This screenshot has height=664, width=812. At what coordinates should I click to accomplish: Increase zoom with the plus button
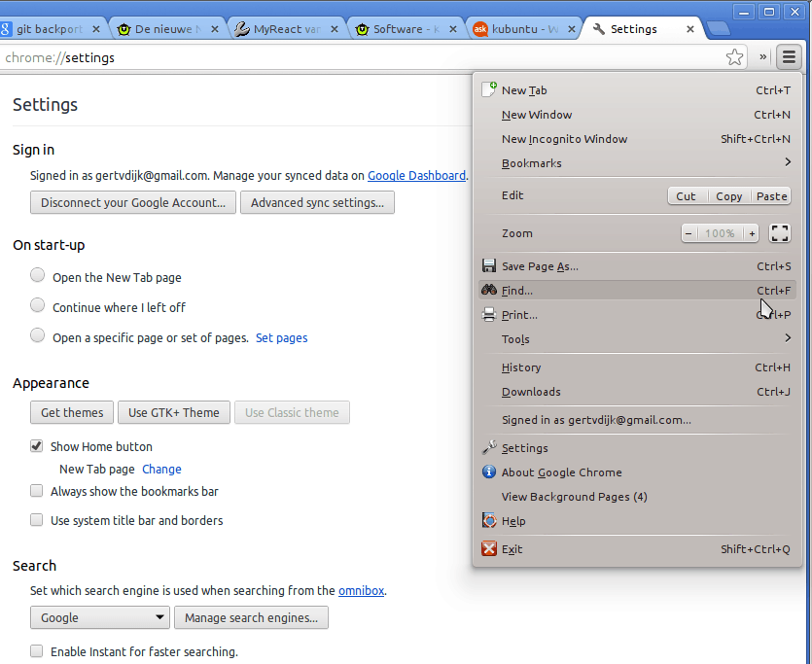tap(752, 233)
